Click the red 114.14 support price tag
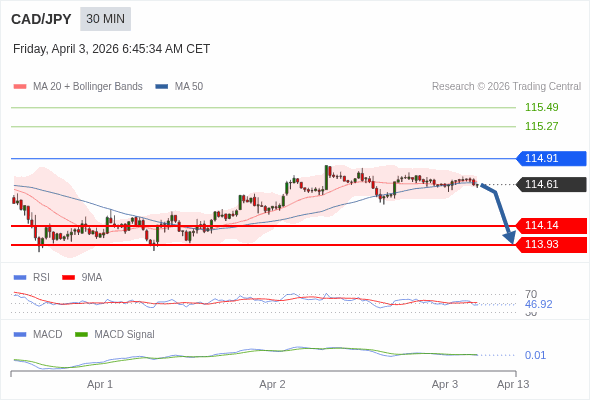Screen dimensions: 590x400 point(552,226)
